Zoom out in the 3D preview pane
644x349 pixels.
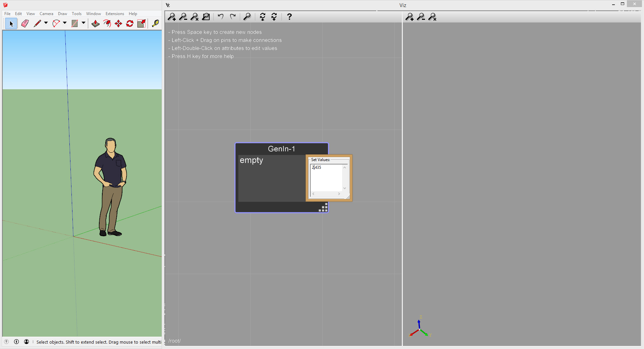point(421,17)
